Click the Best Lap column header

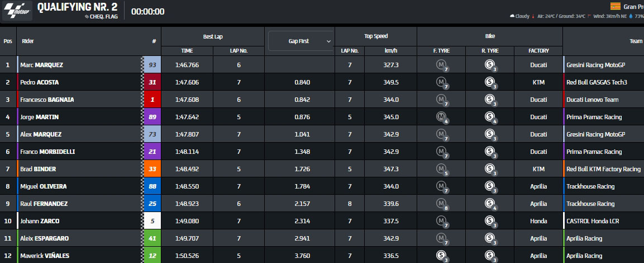click(x=213, y=36)
